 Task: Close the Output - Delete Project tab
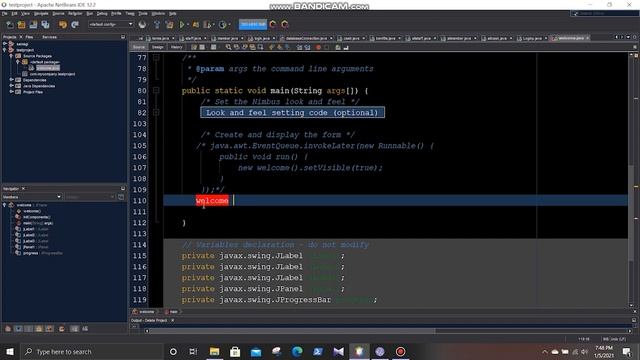(173, 320)
